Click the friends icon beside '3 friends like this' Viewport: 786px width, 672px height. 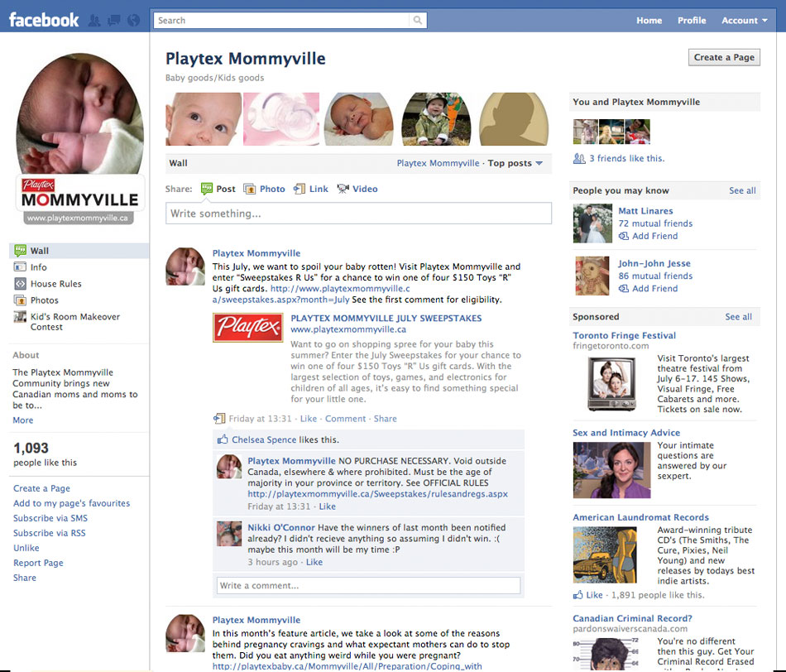tap(579, 158)
